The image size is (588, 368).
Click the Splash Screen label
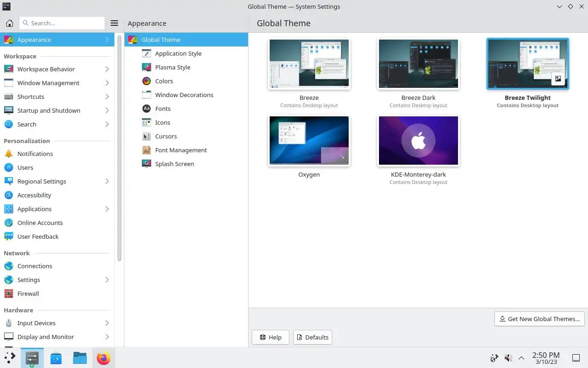(175, 164)
